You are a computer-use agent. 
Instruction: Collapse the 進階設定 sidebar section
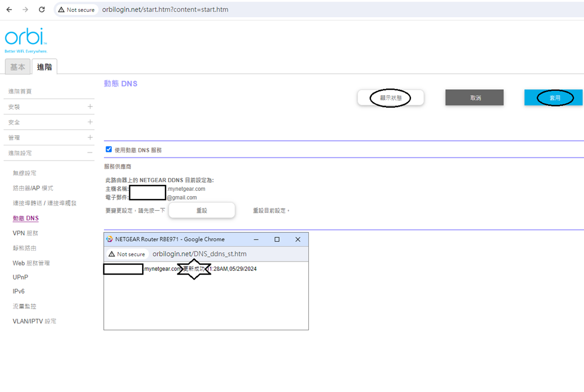click(90, 153)
